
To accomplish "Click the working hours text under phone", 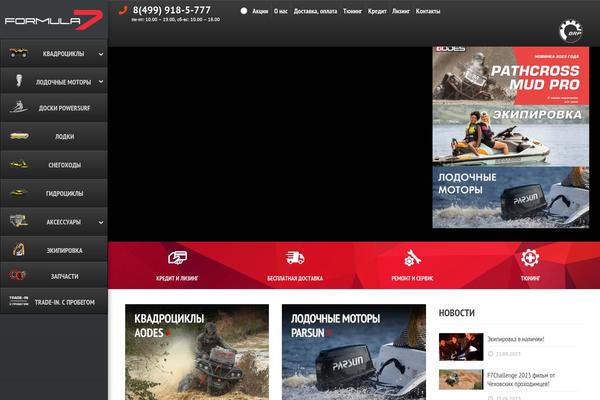I will pyautogui.click(x=176, y=20).
